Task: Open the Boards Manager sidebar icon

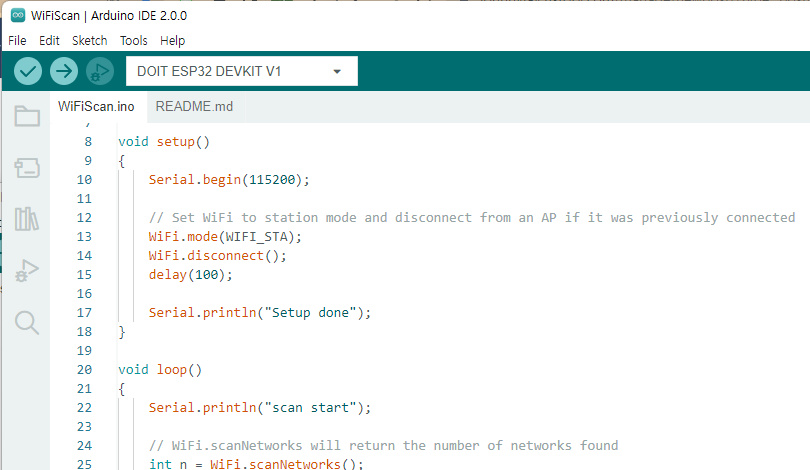Action: point(27,168)
